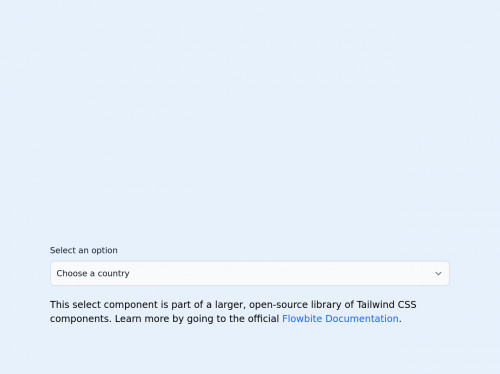500x374 pixels.
Task: Click the This select component paragraph text
Action: click(233, 312)
